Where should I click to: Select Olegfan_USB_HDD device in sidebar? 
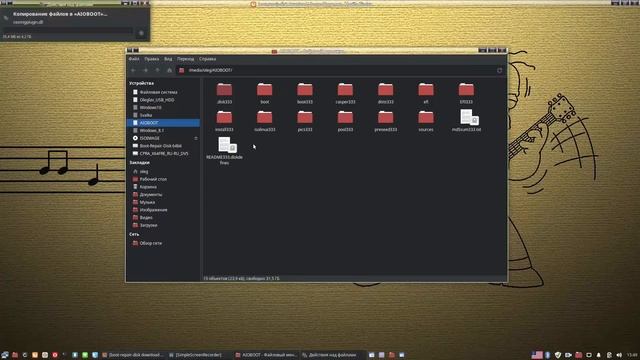tap(163, 100)
